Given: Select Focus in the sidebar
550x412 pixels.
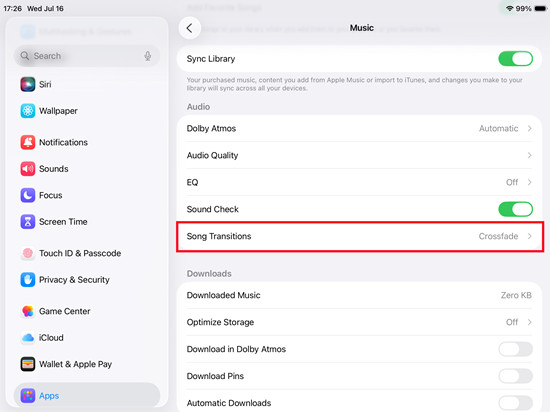Looking at the screenshot, I should click(x=87, y=195).
